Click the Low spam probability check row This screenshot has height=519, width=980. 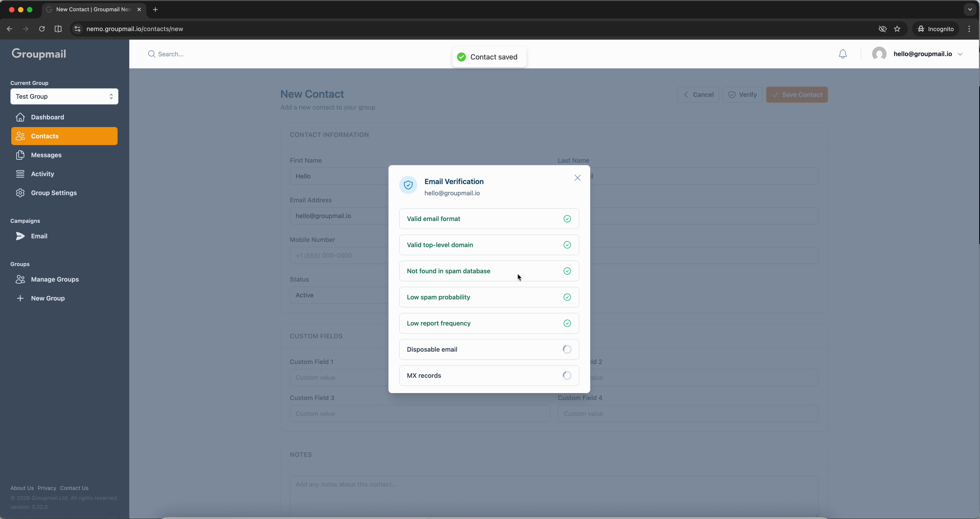click(489, 297)
